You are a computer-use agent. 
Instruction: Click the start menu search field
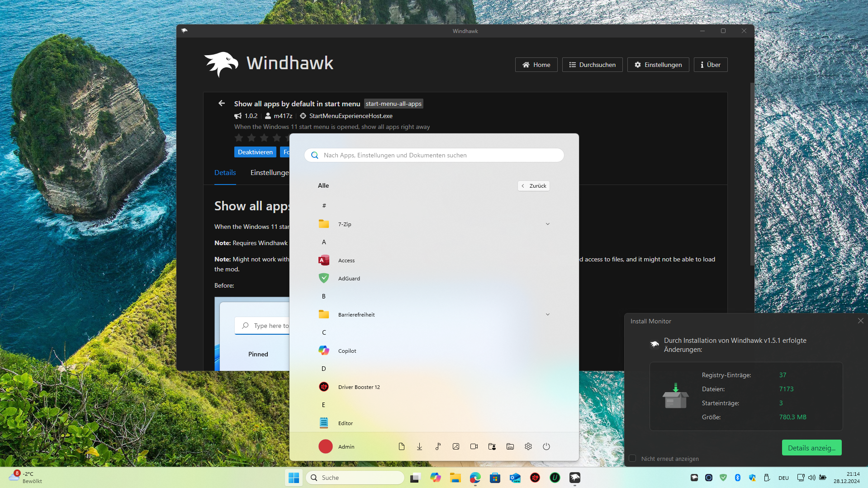(434, 155)
